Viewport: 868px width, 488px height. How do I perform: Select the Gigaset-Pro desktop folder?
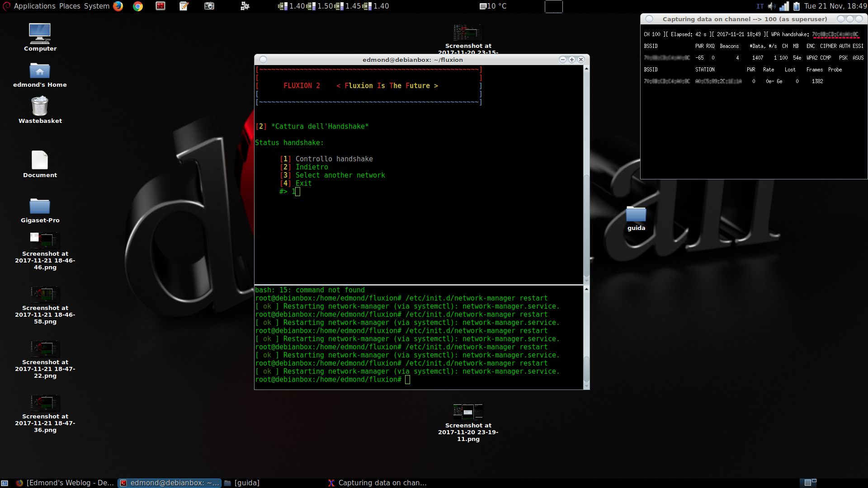pos(40,206)
